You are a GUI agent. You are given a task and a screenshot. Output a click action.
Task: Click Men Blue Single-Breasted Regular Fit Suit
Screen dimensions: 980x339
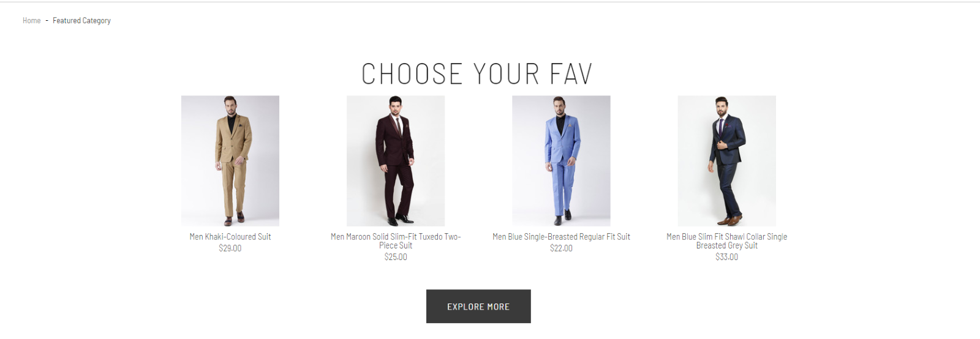[561, 237]
